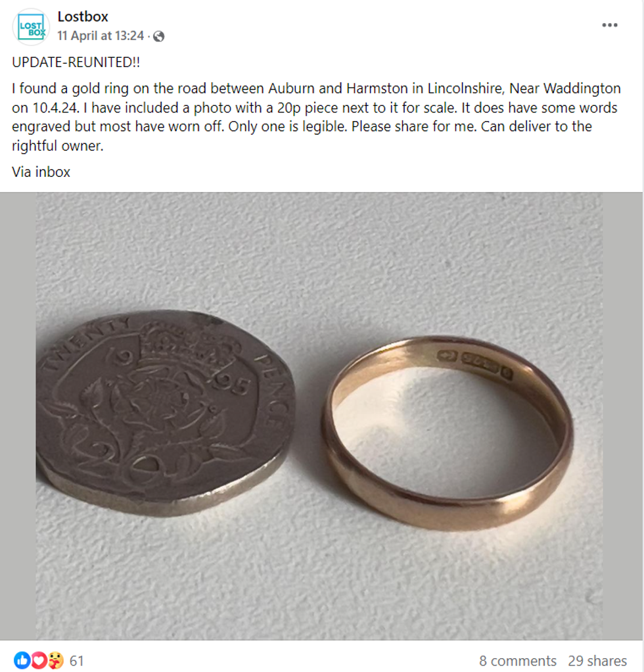Click the blue Like reaction icon
This screenshot has width=644, height=672.
click(22, 660)
